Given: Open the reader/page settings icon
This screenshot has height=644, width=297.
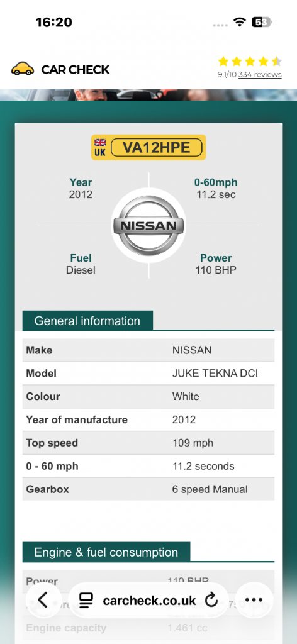Looking at the screenshot, I should [x=86, y=601].
